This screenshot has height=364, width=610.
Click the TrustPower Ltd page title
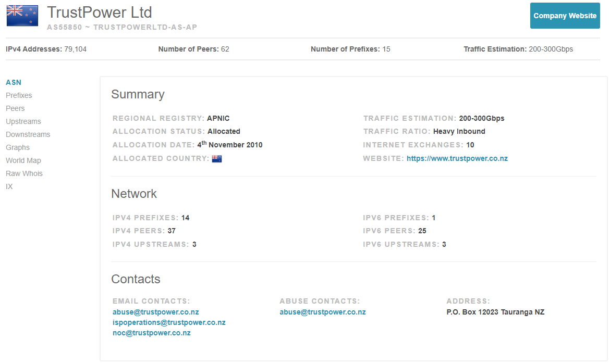pos(100,12)
